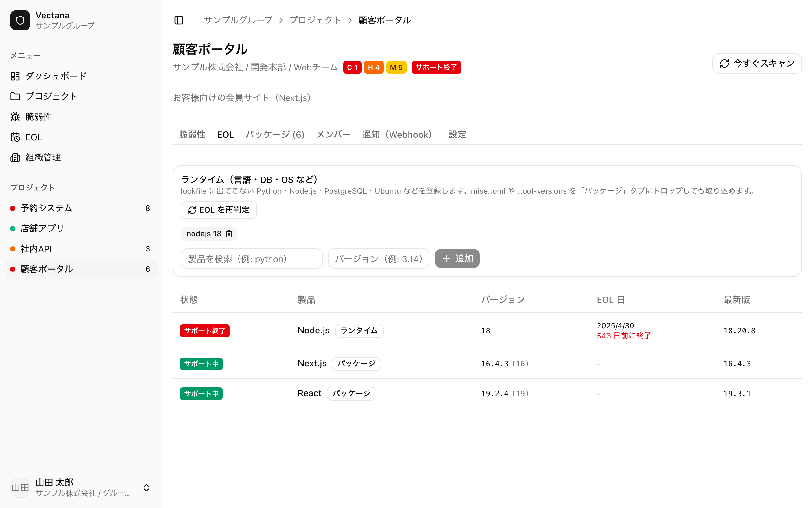Screen dimensions: 812x508
Task: Click the ランタイム tag on Node.js row
Action: 359,331
